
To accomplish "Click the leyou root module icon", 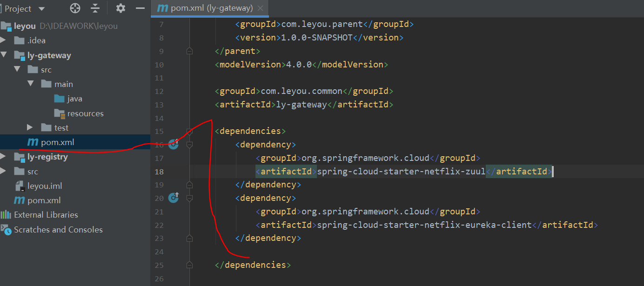I will click(6, 27).
